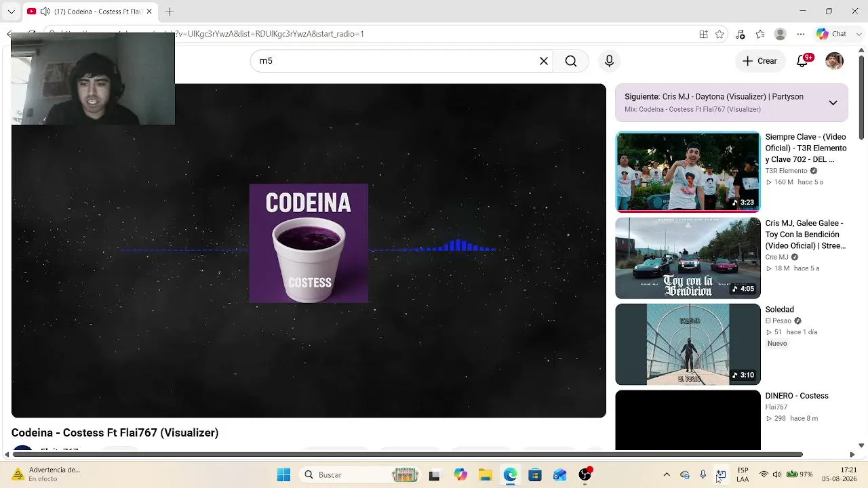The height and width of the screenshot is (488, 868).
Task: Open File Explorer from the taskbar
Action: (x=485, y=474)
